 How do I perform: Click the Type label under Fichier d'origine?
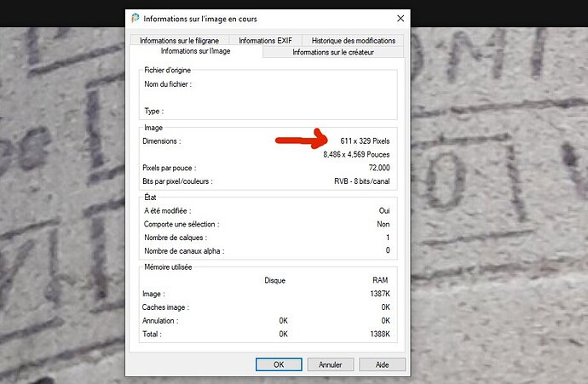click(x=153, y=111)
